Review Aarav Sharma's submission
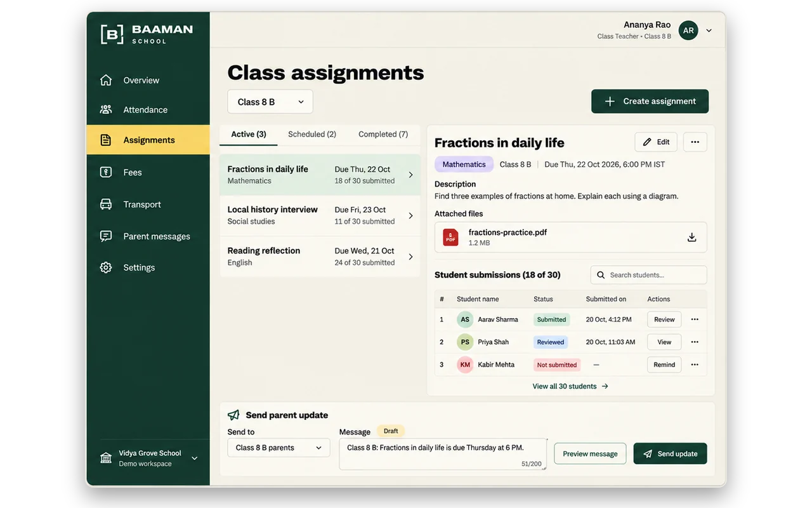 664,319
